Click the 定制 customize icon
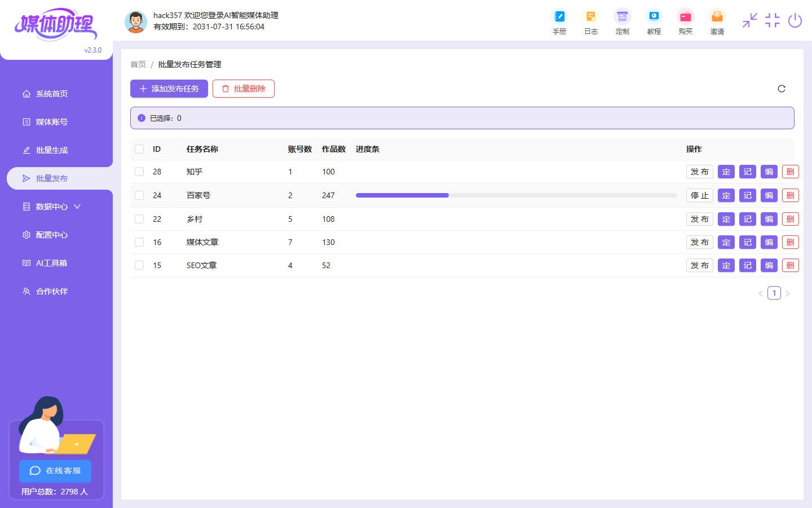This screenshot has width=812, height=508. (622, 17)
